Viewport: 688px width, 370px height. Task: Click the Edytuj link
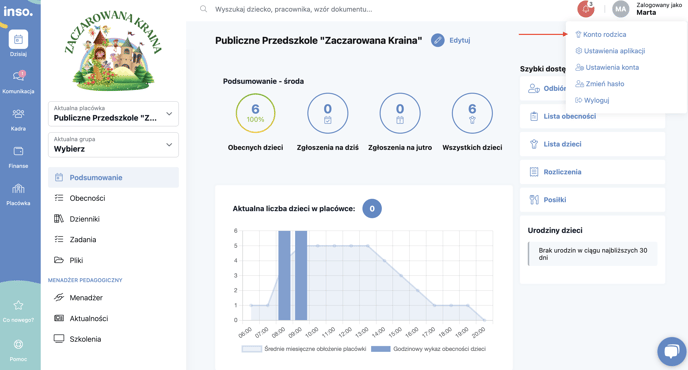click(x=460, y=40)
